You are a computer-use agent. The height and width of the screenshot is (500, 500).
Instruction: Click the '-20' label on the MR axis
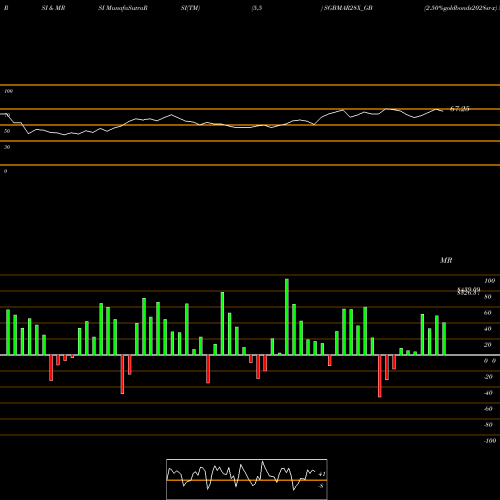488,377
